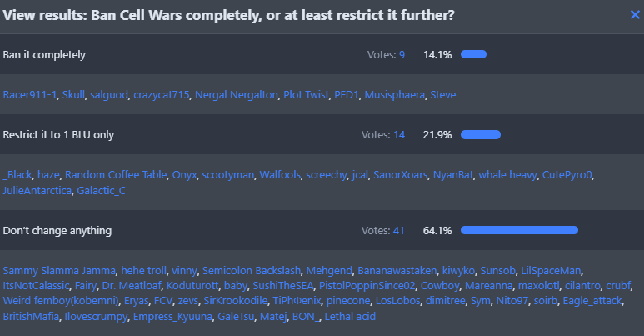Viewport: 644px width, 336px height.
Task: Close the poll results dialog
Action: point(635,14)
